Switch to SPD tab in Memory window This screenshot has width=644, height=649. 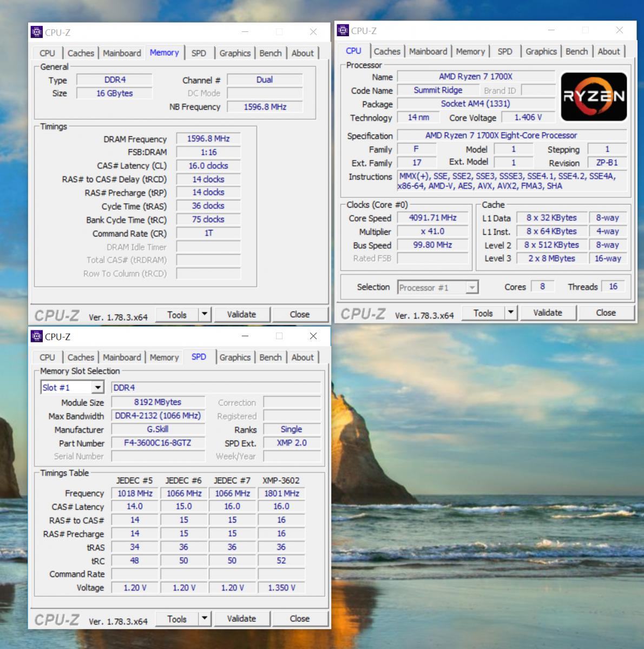(199, 53)
